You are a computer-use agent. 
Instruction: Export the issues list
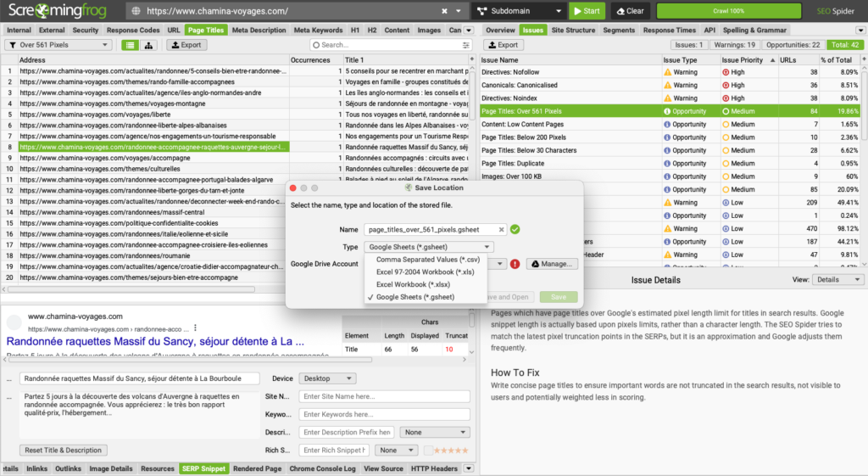504,45
